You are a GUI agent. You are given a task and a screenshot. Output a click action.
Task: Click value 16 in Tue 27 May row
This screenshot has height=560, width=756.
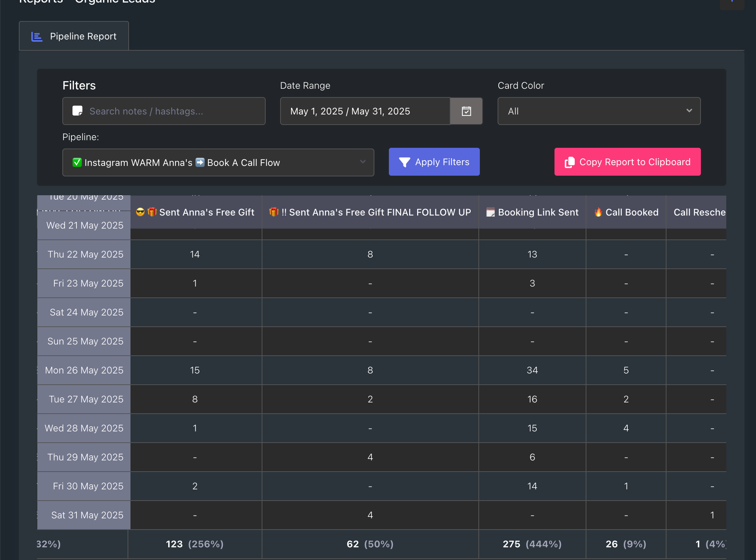pos(532,399)
